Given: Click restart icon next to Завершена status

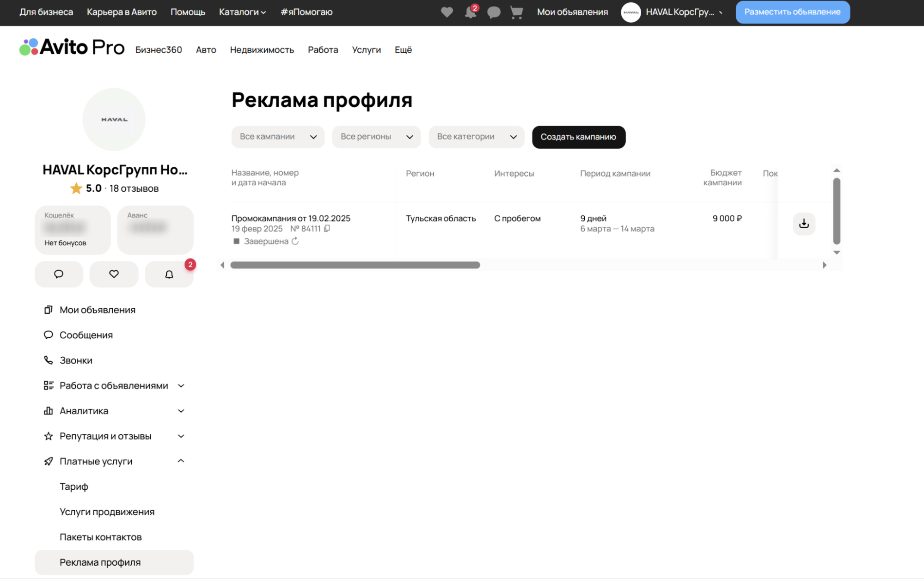Looking at the screenshot, I should click(x=295, y=241).
